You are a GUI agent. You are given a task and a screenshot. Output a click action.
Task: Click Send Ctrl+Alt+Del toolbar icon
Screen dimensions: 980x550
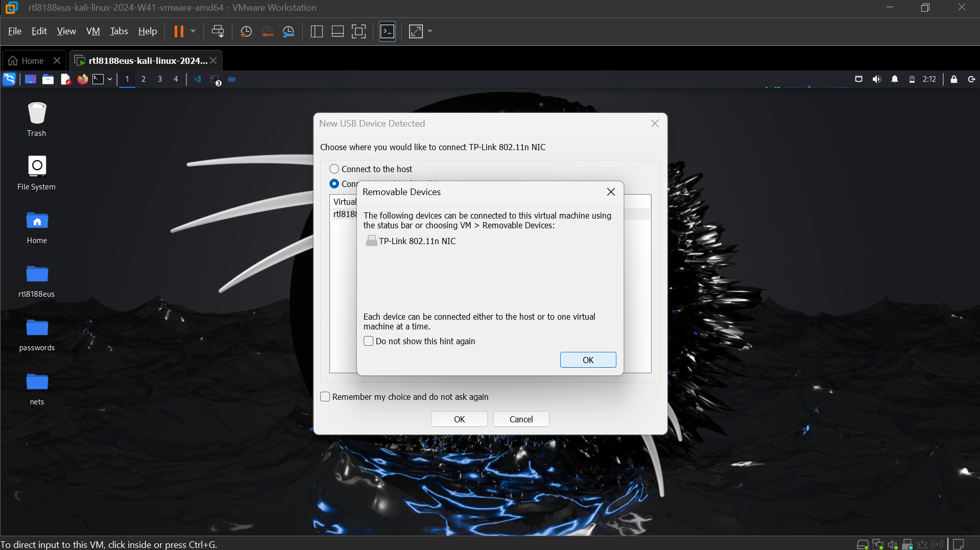click(x=218, y=32)
